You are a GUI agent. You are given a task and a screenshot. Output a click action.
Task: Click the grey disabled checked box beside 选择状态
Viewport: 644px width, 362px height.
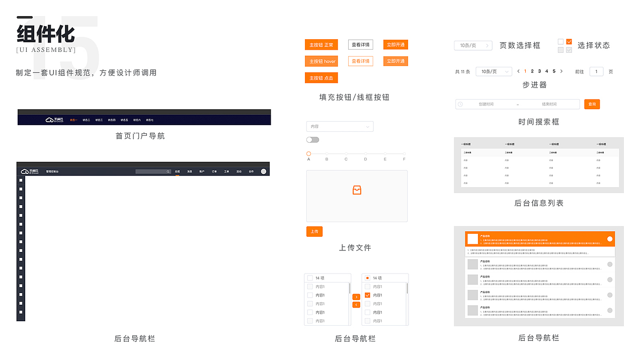coord(569,50)
